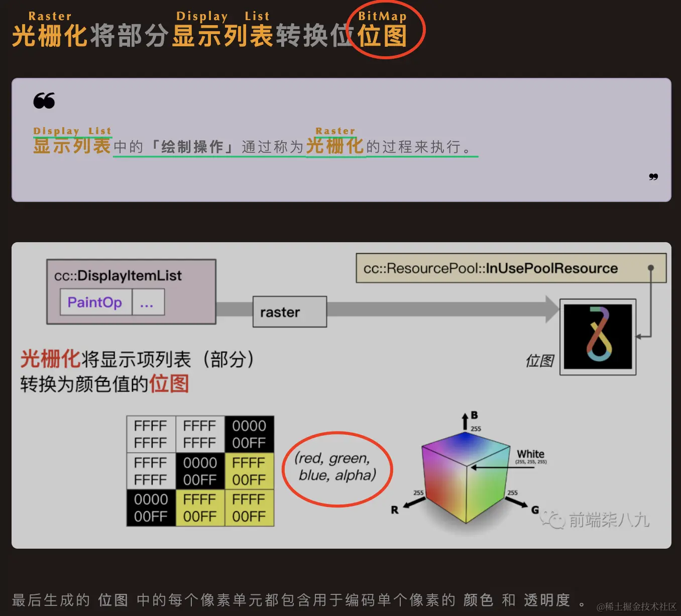Click the "(red, green, blue, alpha)" text

click(x=335, y=467)
